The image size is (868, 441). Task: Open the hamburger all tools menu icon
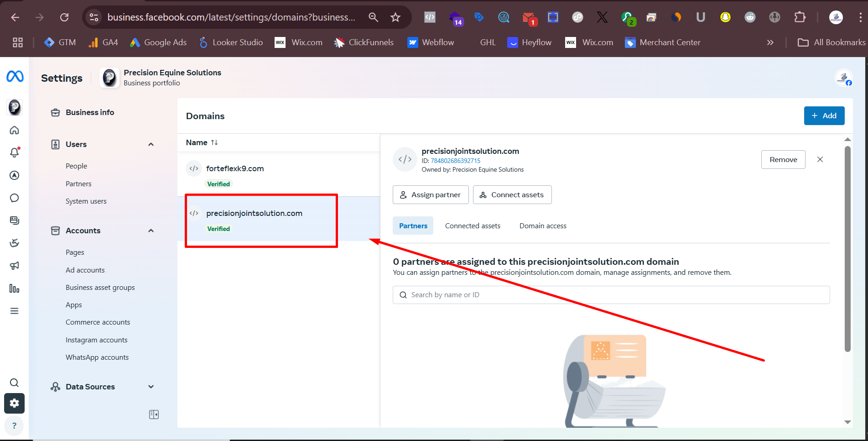[15, 311]
